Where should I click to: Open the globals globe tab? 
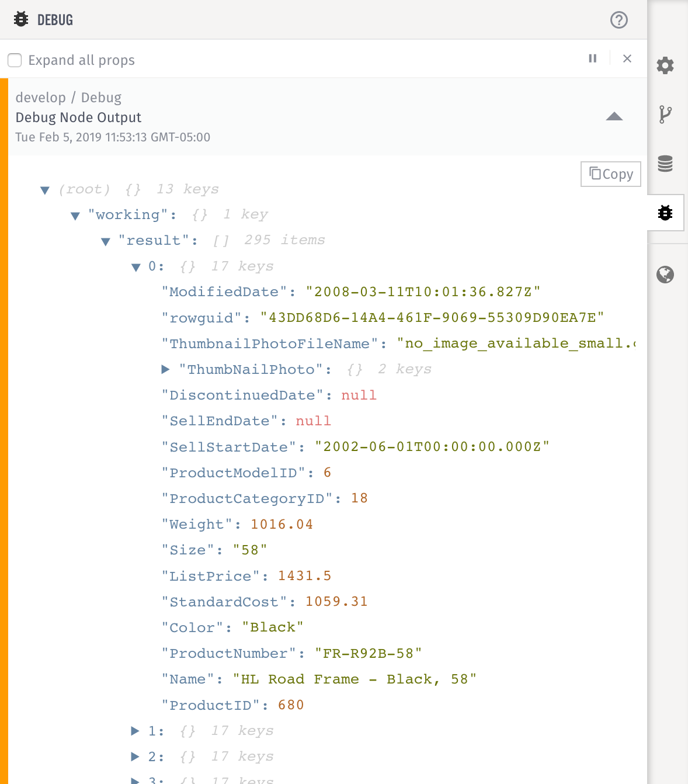pyautogui.click(x=665, y=275)
